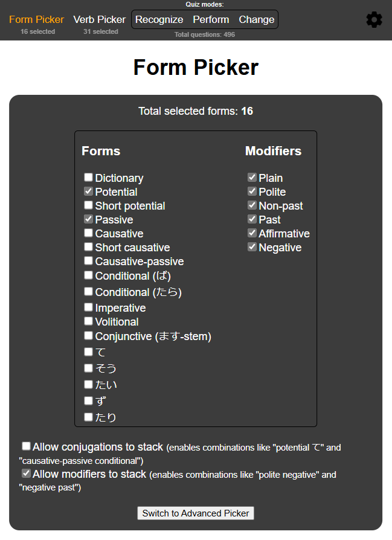The height and width of the screenshot is (540, 392).
Task: Toggle the Recognize quiz mode
Action: (159, 19)
